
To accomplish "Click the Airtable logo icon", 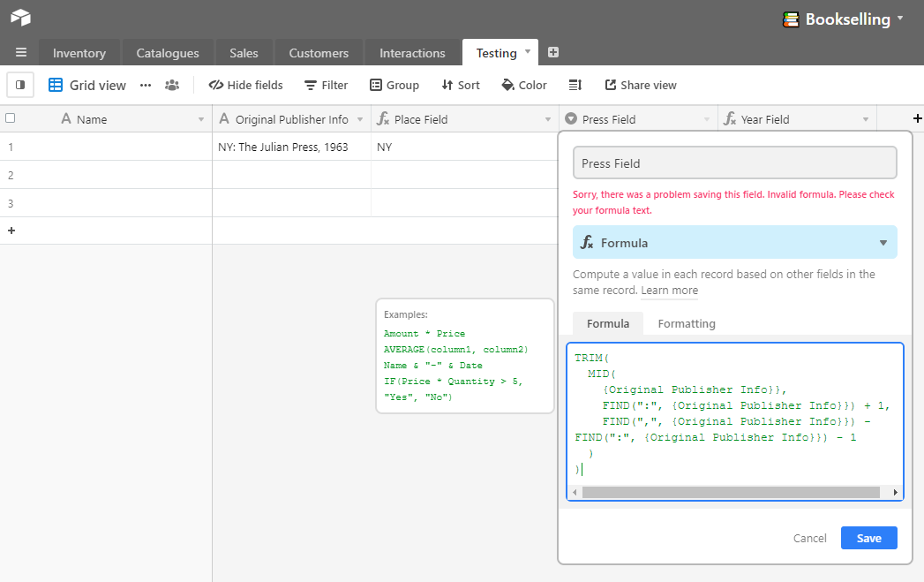I will pos(20,18).
